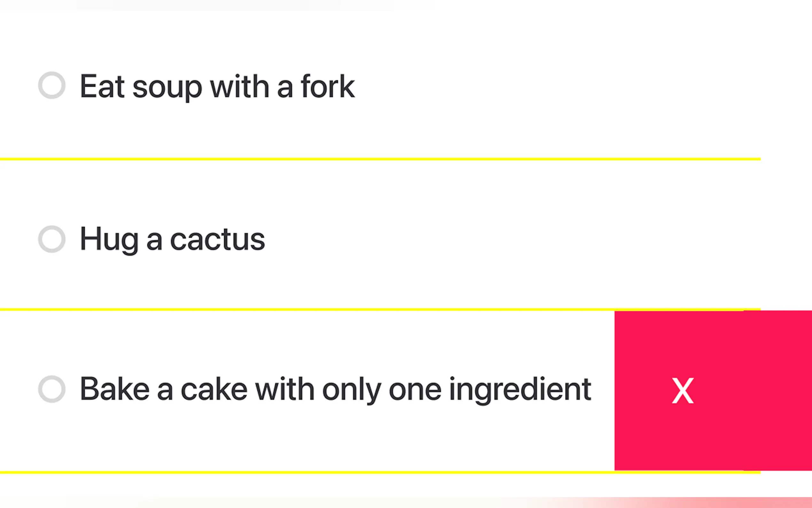Click the word "soup" in first item
The image size is (812, 508).
point(167,87)
